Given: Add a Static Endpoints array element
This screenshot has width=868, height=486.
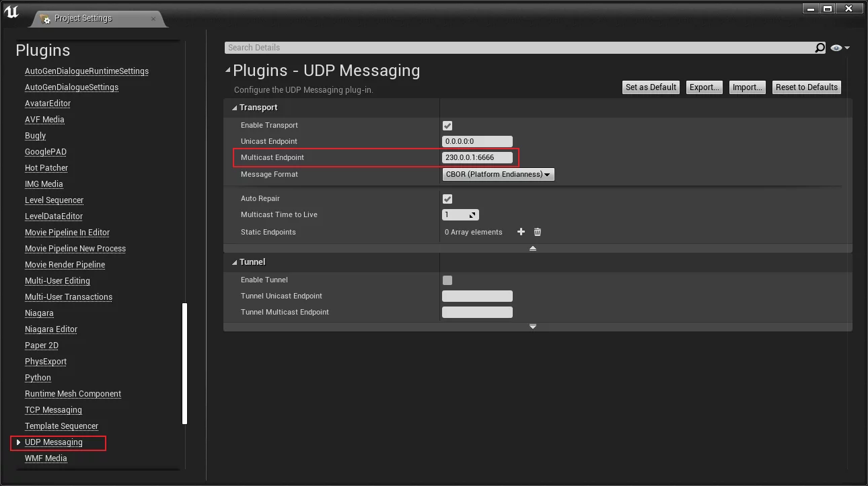Looking at the screenshot, I should (521, 232).
